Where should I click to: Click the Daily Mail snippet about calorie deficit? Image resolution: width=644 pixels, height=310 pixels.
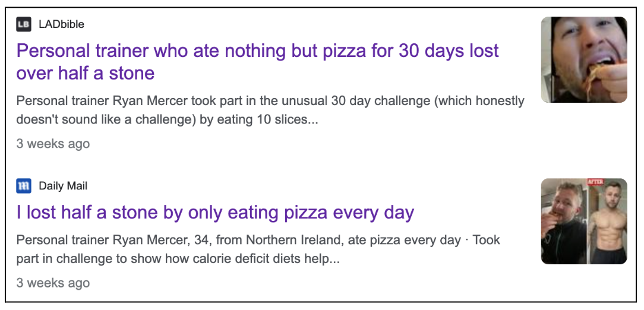coord(258,250)
